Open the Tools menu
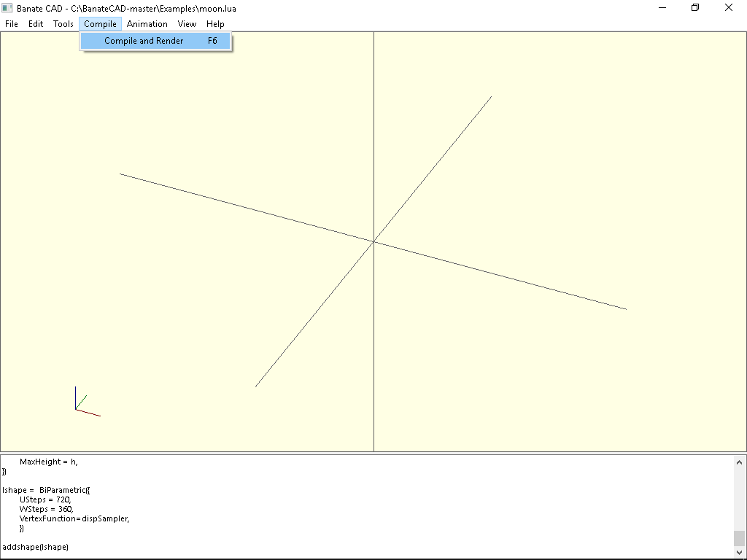The image size is (747, 560). coord(63,23)
